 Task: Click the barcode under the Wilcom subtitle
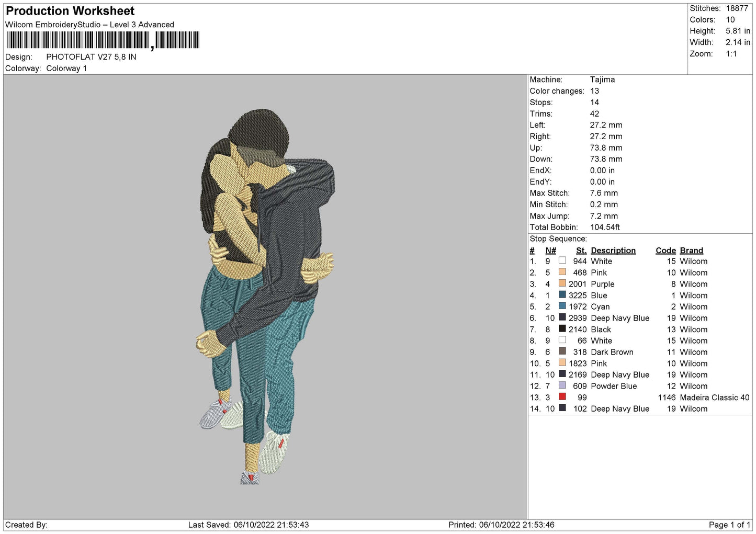[x=103, y=40]
